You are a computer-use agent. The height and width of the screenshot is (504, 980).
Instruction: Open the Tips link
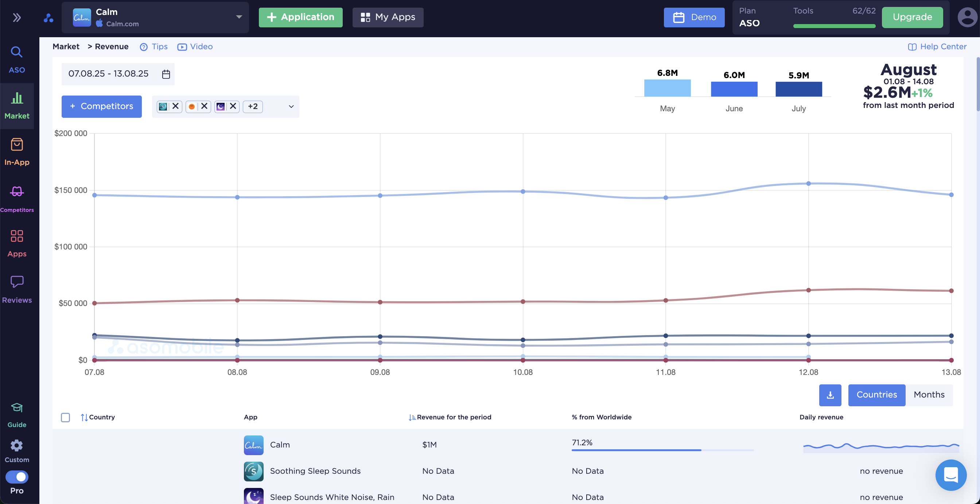click(154, 46)
